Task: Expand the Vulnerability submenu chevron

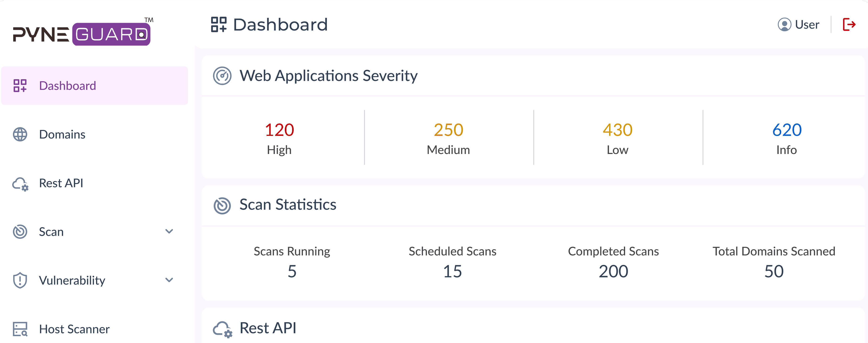Action: coord(169,280)
